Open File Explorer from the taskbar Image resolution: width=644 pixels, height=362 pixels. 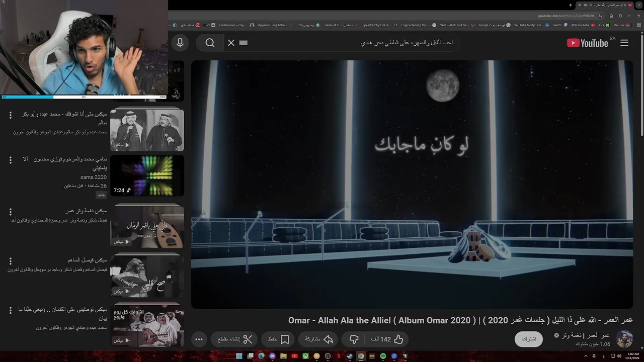point(283,356)
